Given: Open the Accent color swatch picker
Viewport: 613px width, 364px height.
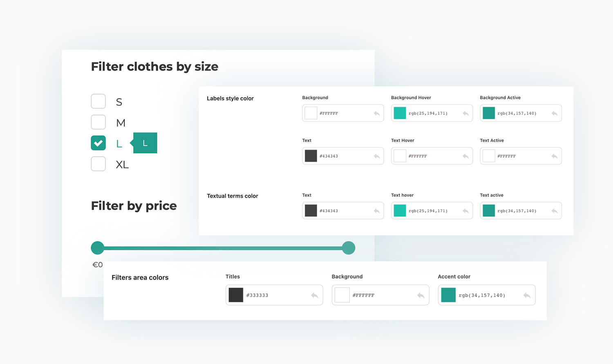Looking at the screenshot, I should click(448, 295).
